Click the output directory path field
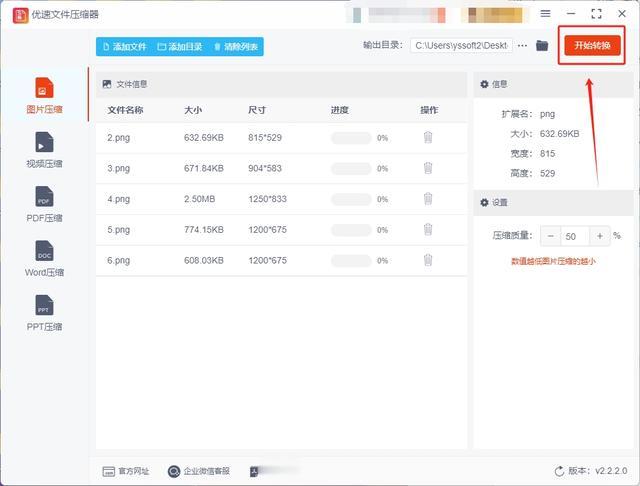 (462, 46)
